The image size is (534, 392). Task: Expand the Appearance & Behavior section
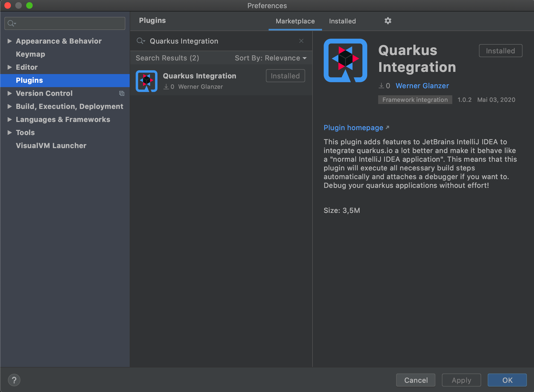[x=10, y=41]
